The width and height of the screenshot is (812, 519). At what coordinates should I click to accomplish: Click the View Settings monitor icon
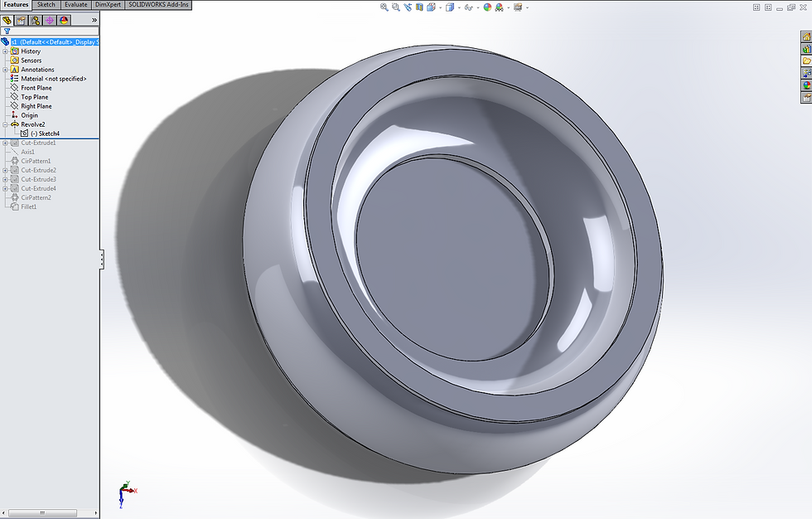point(517,7)
